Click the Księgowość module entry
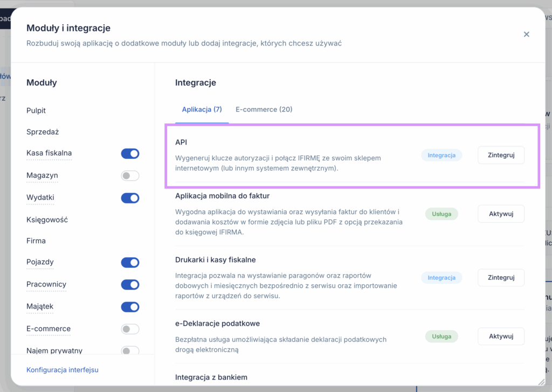Viewport: 552px width, 392px height. point(47,220)
